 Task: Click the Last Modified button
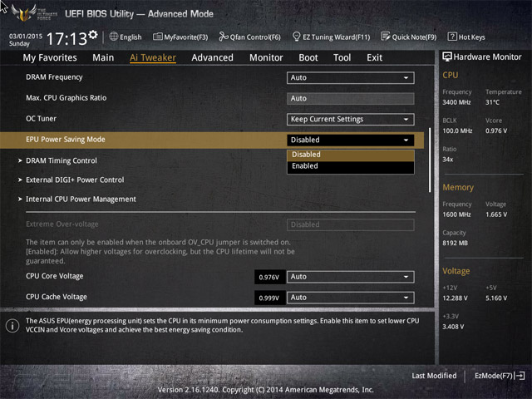pyautogui.click(x=434, y=376)
